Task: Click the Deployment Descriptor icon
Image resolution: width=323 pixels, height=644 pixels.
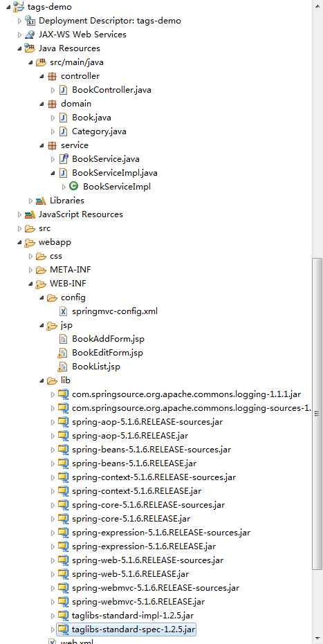Action: tap(30, 21)
